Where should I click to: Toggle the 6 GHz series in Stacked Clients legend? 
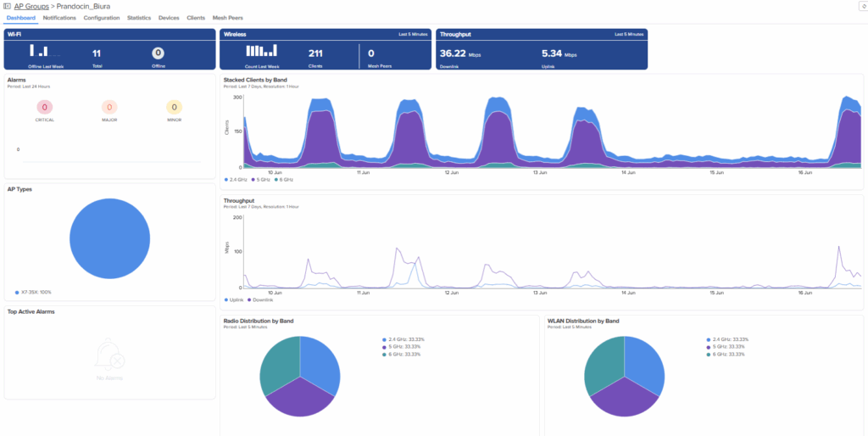click(x=284, y=180)
